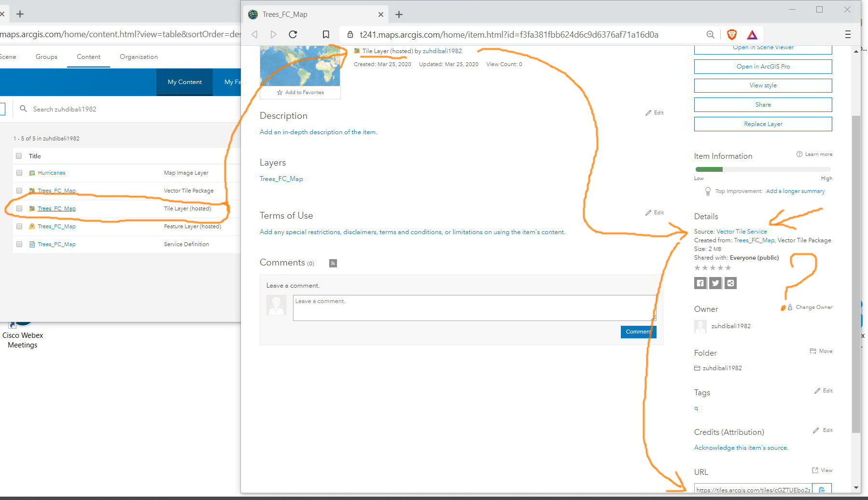
Task: Click Move to change item folder
Action: pos(821,351)
